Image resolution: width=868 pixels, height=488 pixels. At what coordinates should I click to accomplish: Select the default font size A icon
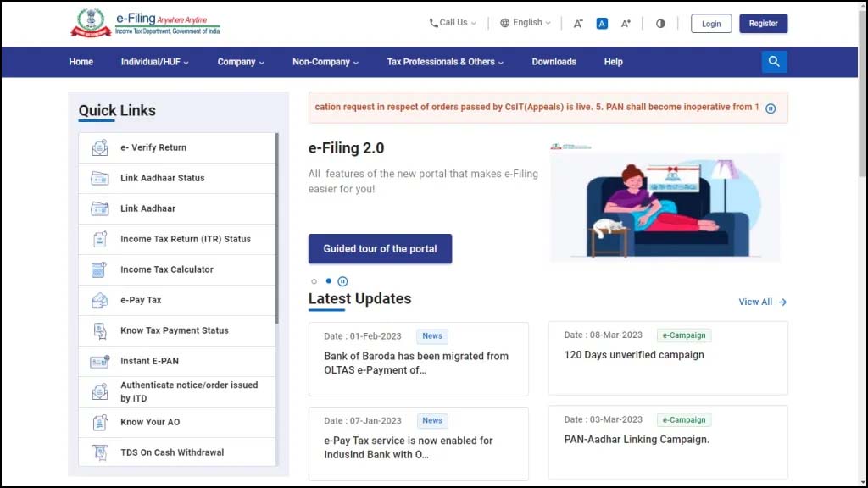602,24
